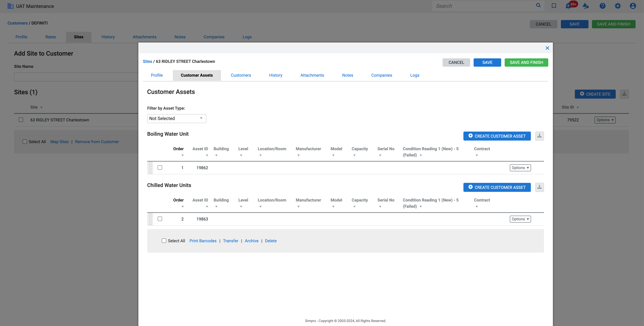Toggle Select All checkbox for customer assets
The height and width of the screenshot is (326, 644).
point(164,241)
